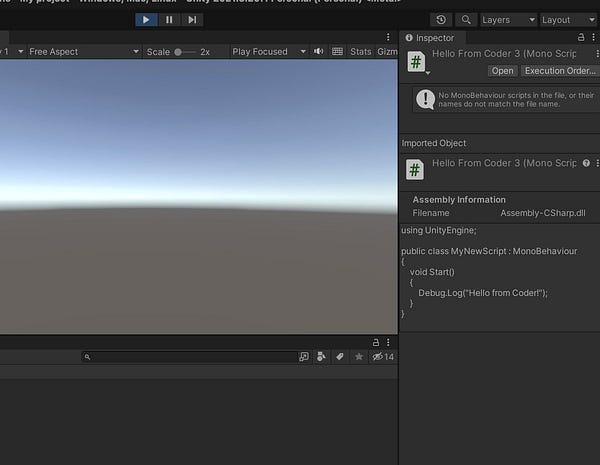Toggle the Project panel lock icon
This screenshot has width=600, height=465.
click(376, 342)
